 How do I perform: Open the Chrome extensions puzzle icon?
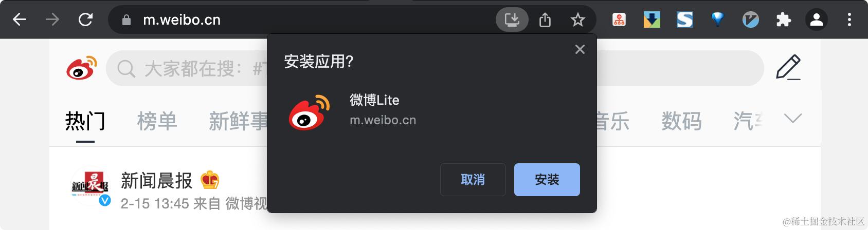point(784,20)
